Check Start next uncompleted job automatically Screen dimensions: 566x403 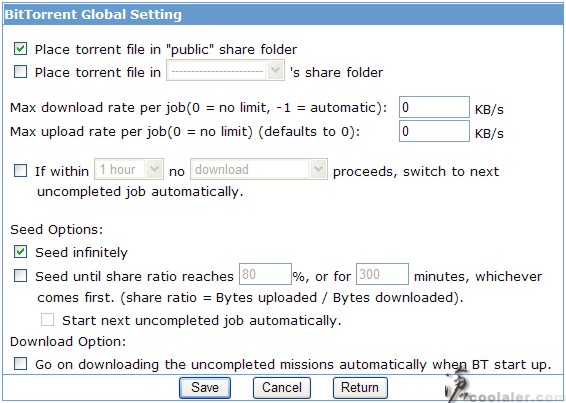tap(47, 320)
